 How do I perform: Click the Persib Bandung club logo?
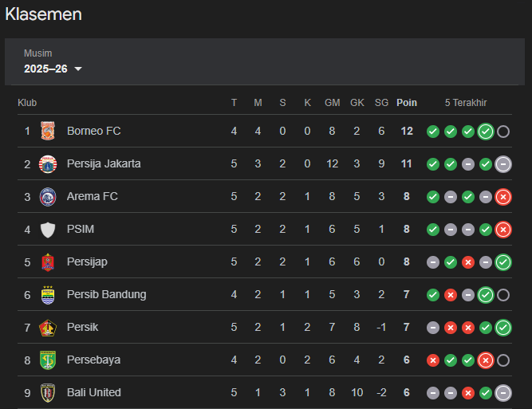point(49,294)
